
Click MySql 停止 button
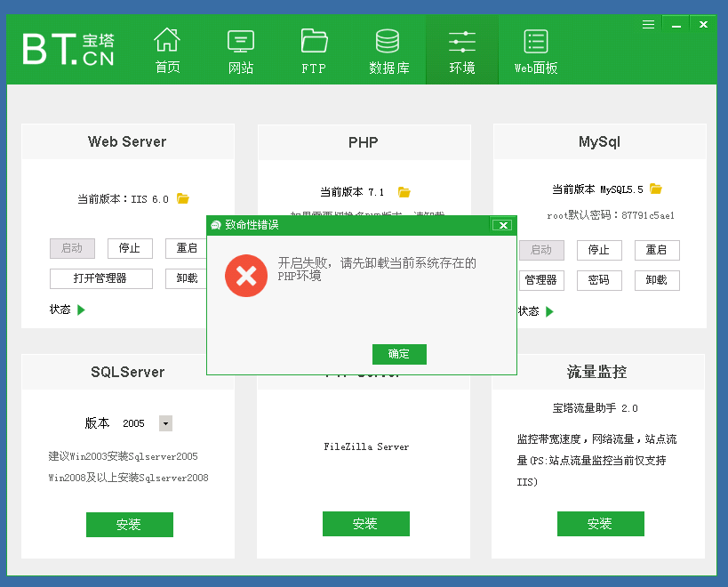tap(599, 250)
